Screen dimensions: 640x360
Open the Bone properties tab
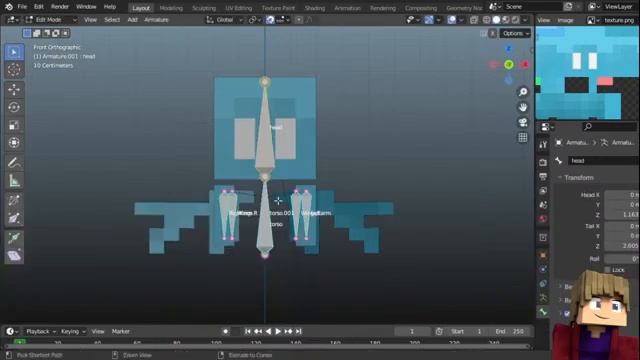(x=543, y=312)
